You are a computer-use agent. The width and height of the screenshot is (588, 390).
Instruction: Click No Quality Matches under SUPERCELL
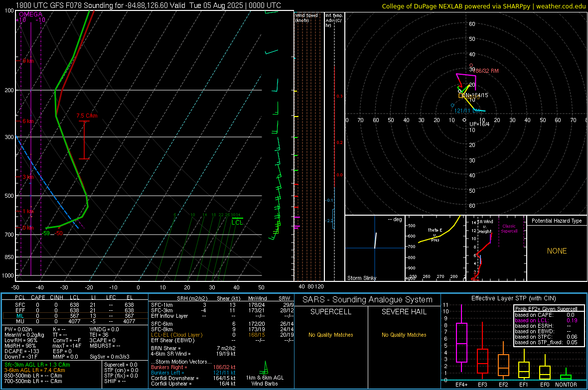331,335
